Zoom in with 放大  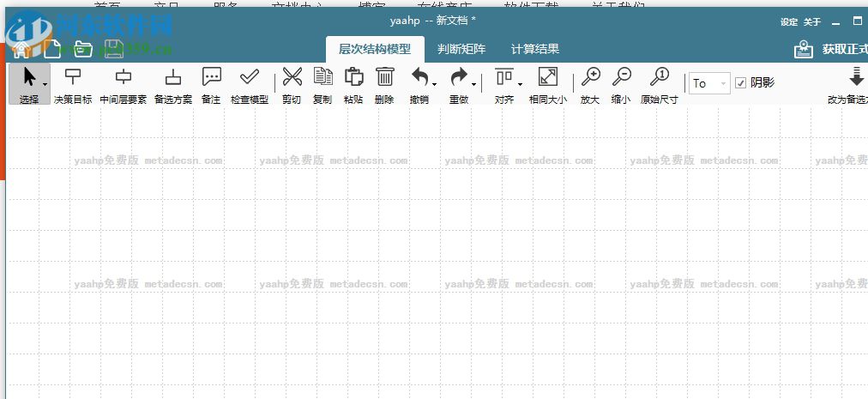[590, 84]
